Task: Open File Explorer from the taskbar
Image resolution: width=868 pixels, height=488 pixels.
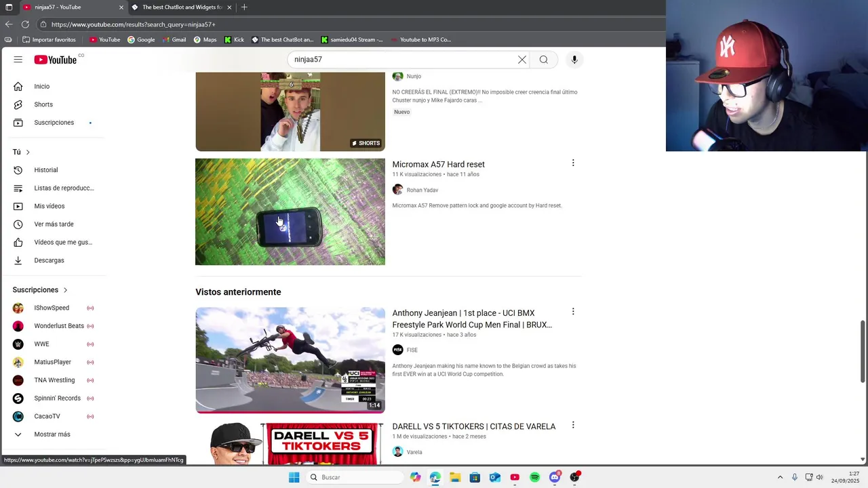Action: [x=455, y=477]
